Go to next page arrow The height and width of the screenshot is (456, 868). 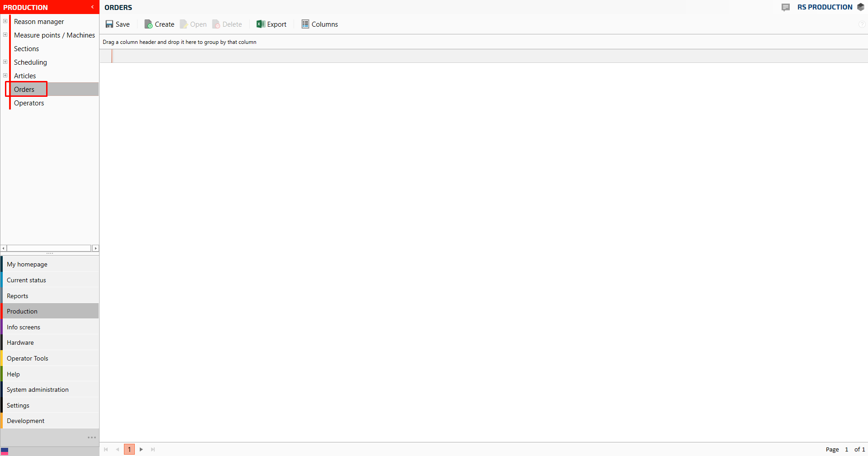tap(141, 449)
